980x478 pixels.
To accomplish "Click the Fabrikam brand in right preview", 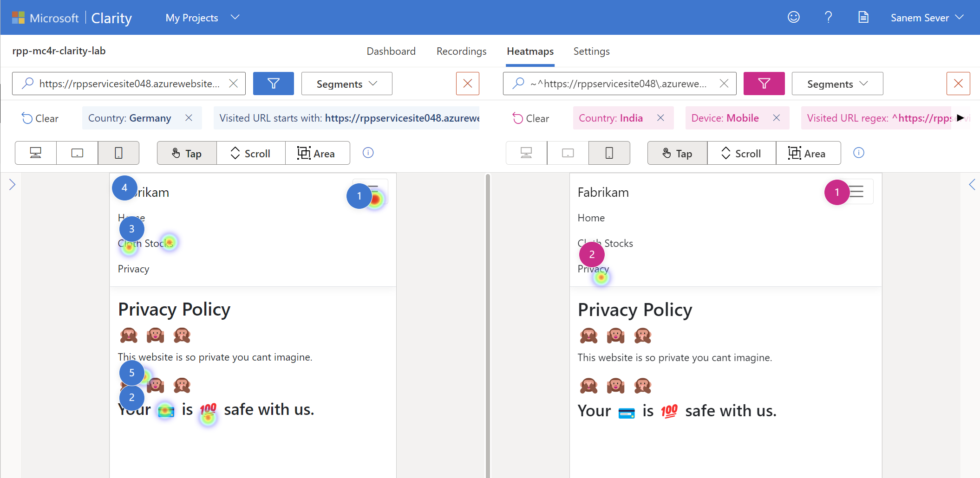I will coord(603,192).
